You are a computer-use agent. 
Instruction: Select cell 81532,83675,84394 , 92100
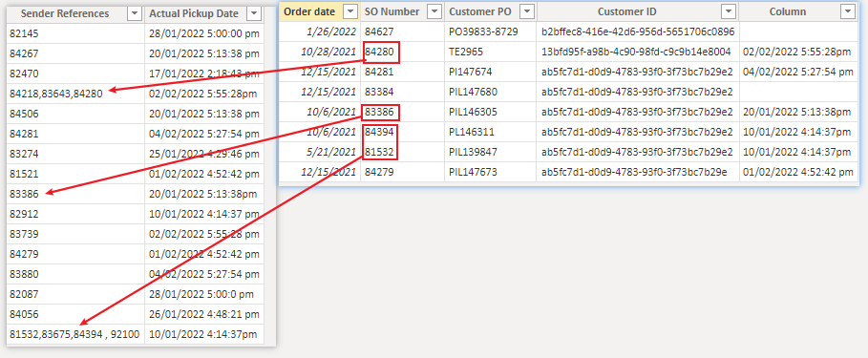point(75,334)
